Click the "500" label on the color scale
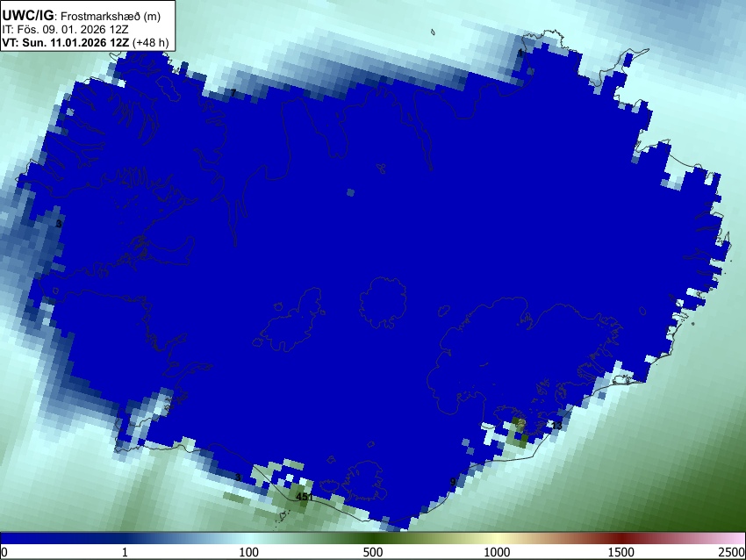The height and width of the screenshot is (560, 746). coord(372,552)
